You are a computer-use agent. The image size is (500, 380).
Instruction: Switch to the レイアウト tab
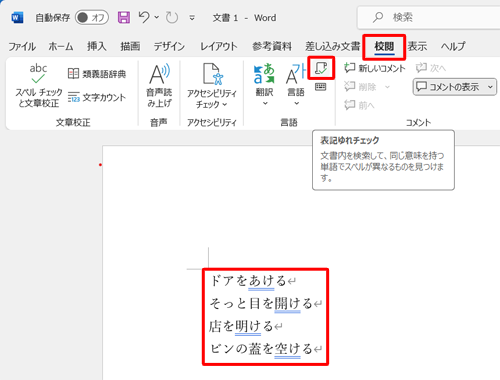[218, 46]
